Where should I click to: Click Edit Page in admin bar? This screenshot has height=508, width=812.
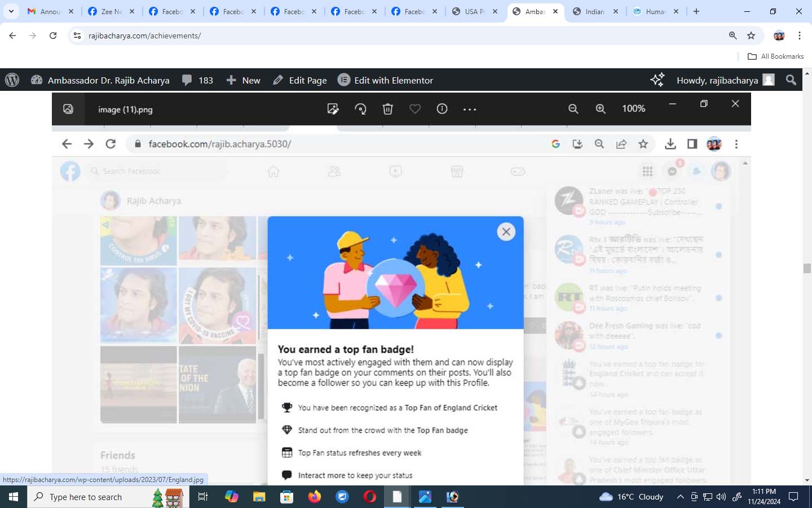300,80
